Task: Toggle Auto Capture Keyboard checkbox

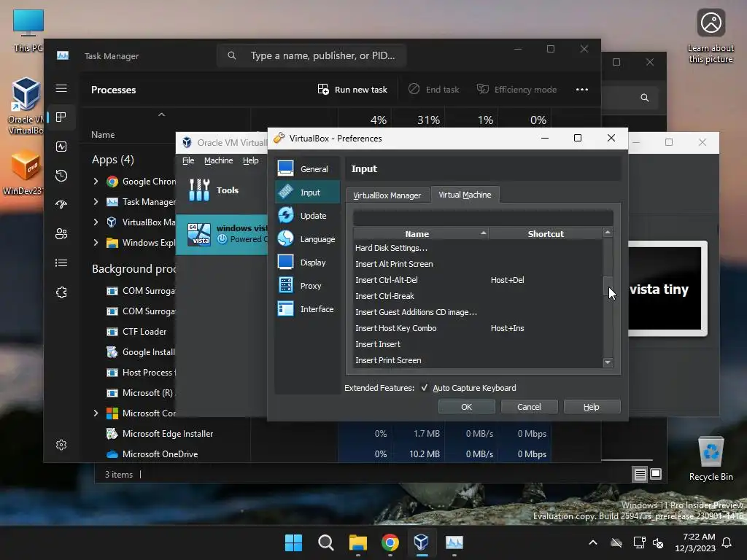Action: pyautogui.click(x=424, y=388)
